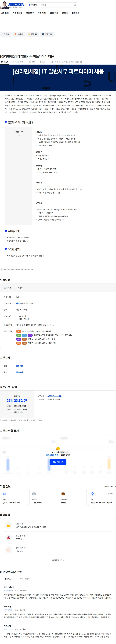
Task: Click the 위치 map pin icon
Action: click(92, 494)
